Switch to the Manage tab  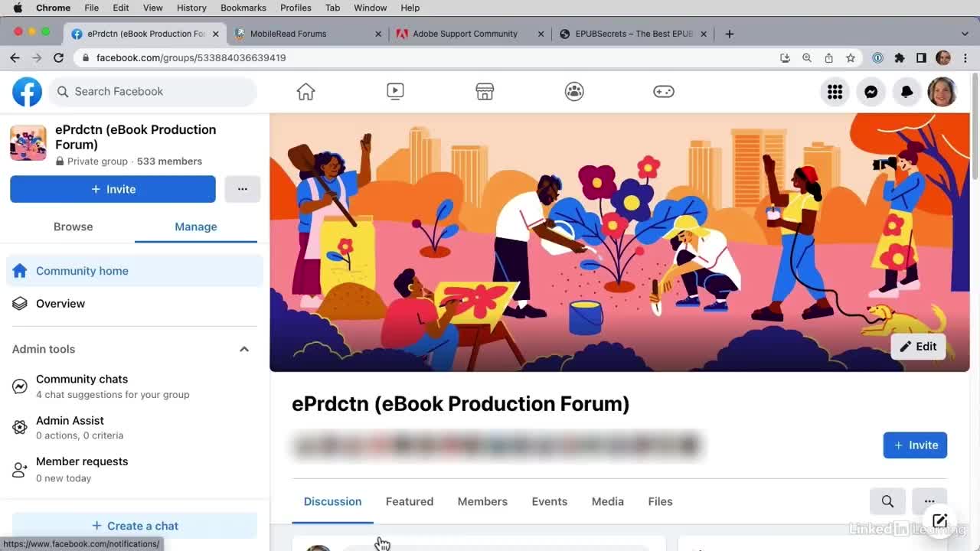pyautogui.click(x=196, y=227)
